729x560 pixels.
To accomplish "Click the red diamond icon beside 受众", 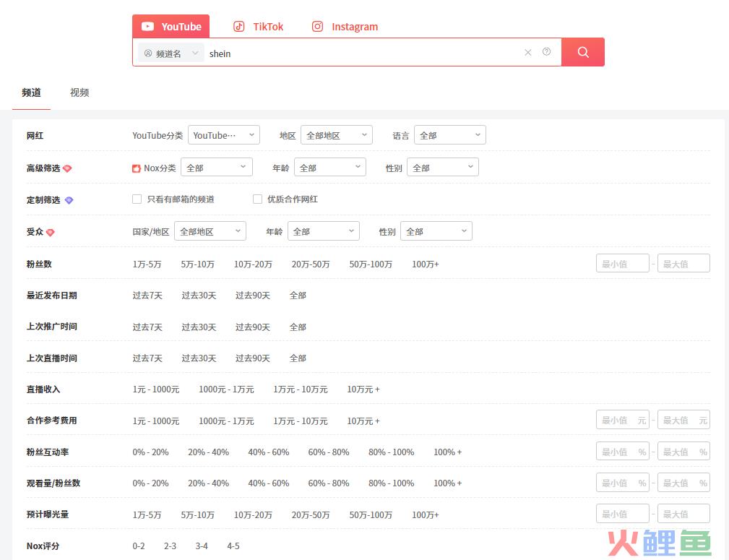I will (x=50, y=232).
